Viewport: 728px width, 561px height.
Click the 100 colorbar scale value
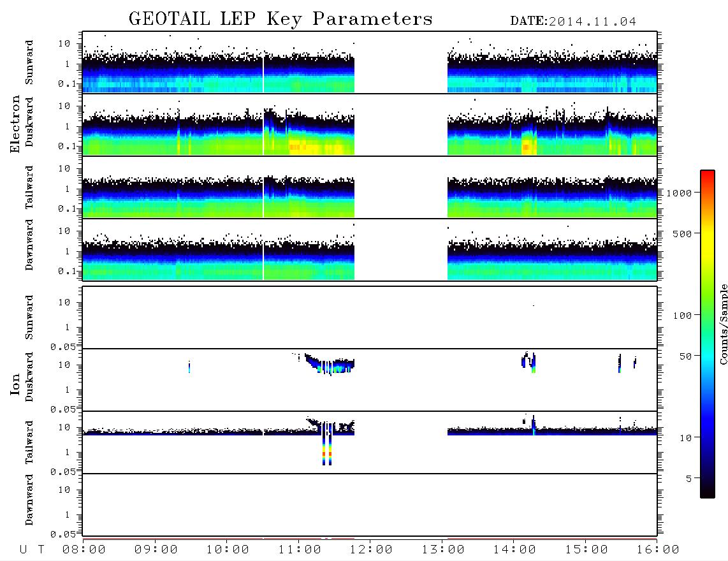point(682,316)
